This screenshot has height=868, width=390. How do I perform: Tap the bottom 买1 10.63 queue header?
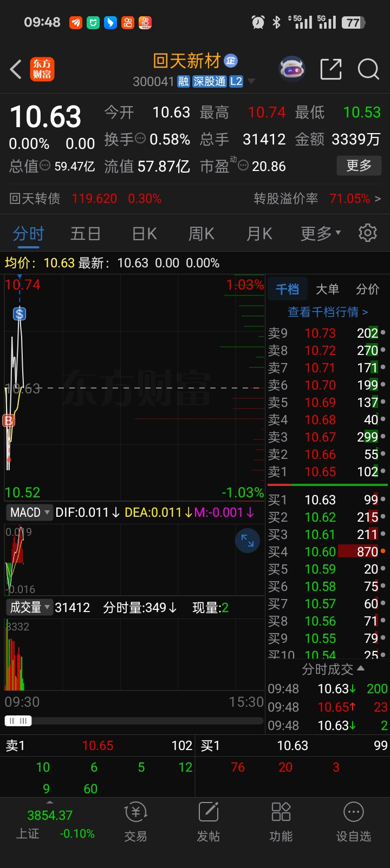[293, 745]
